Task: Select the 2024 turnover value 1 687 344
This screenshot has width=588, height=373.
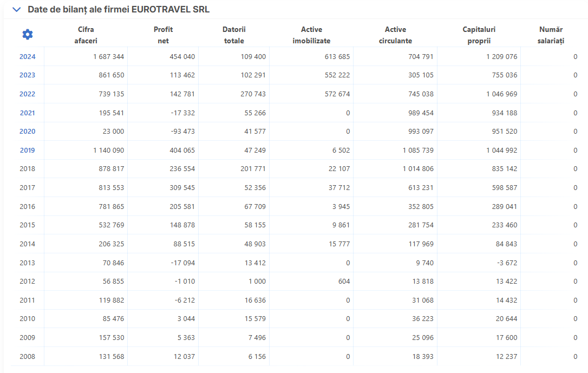Action: point(108,57)
